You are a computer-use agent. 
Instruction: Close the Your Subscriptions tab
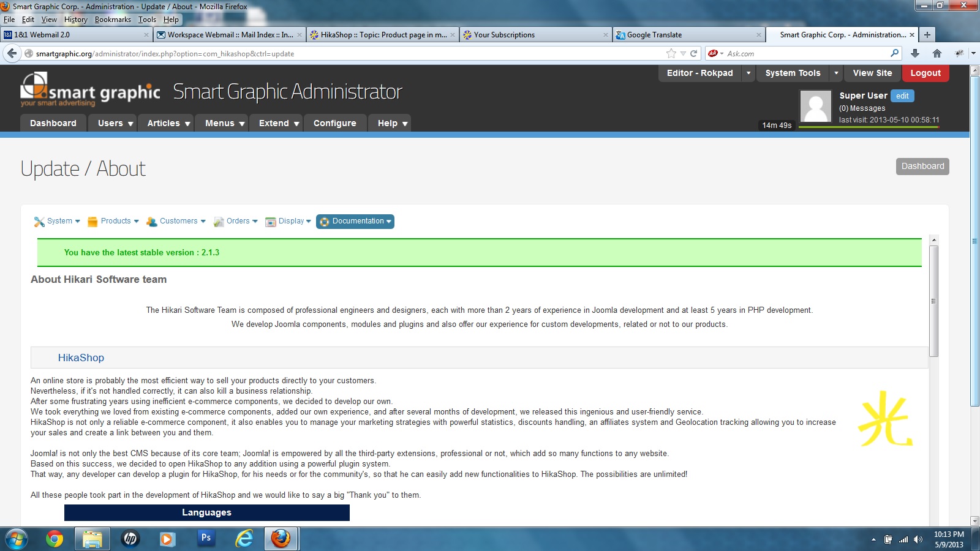(606, 35)
